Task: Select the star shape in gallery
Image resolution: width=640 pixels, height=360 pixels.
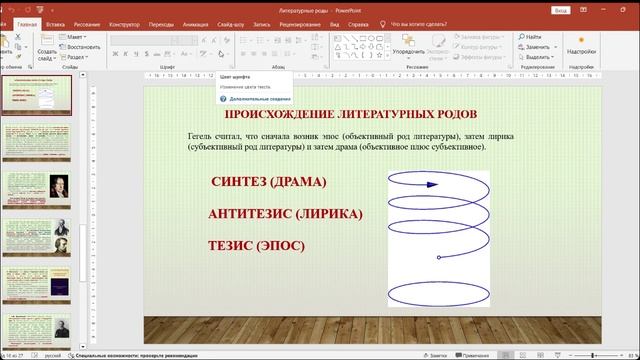Action: 379,55
